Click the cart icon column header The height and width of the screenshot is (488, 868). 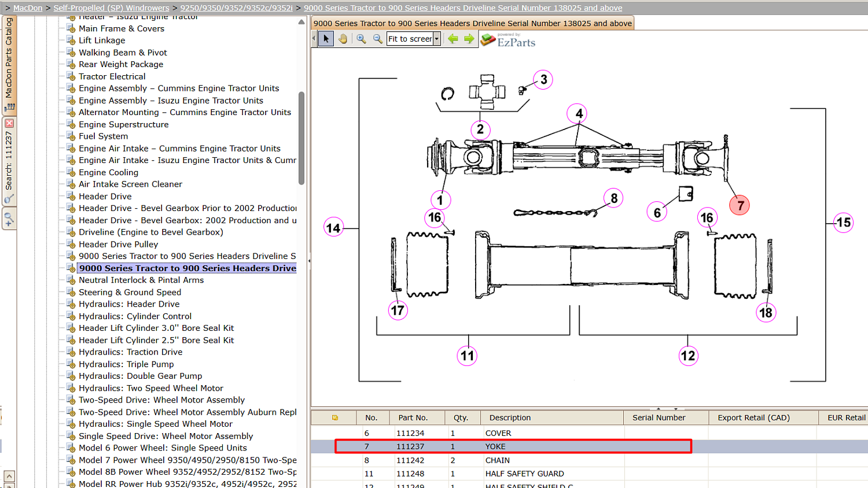[334, 417]
